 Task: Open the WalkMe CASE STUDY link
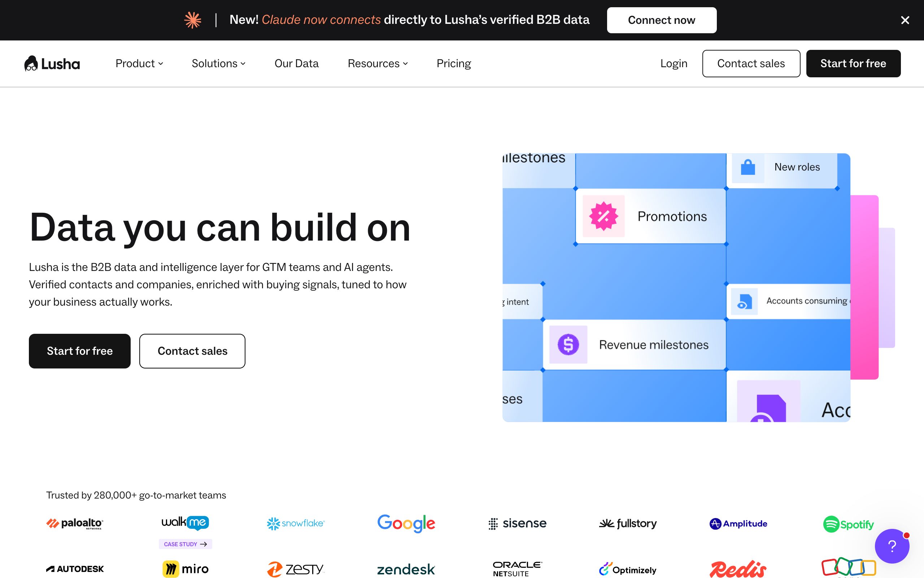(x=186, y=544)
